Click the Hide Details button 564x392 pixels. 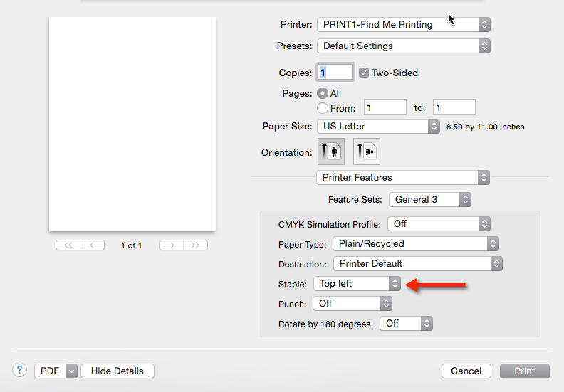pos(117,371)
